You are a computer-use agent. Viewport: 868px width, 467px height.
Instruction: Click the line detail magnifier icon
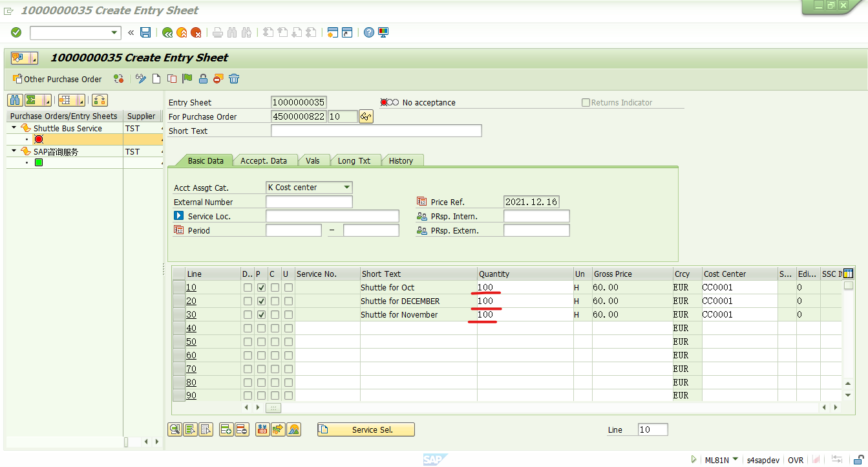(x=175, y=429)
